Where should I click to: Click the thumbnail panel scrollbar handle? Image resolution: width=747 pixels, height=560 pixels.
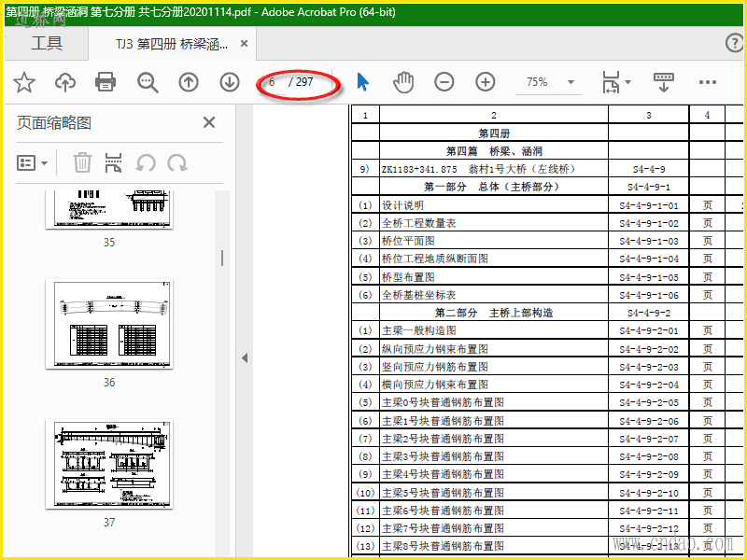[x=222, y=259]
